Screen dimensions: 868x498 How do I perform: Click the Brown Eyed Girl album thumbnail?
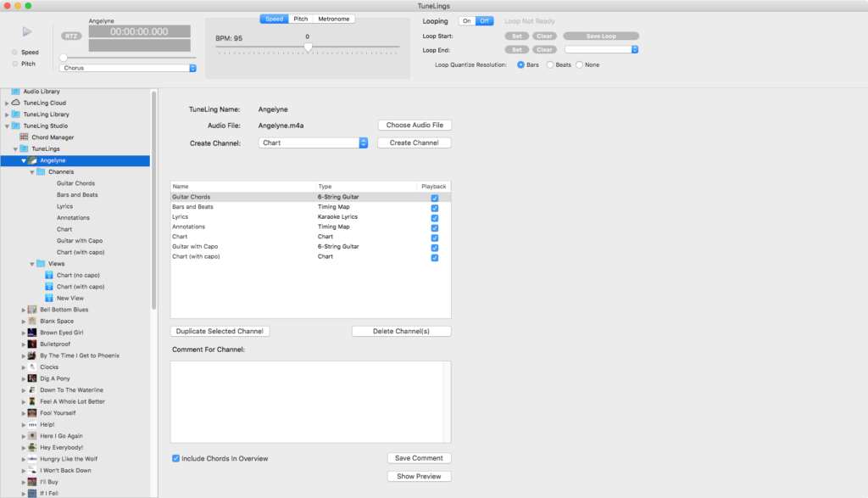(32, 333)
